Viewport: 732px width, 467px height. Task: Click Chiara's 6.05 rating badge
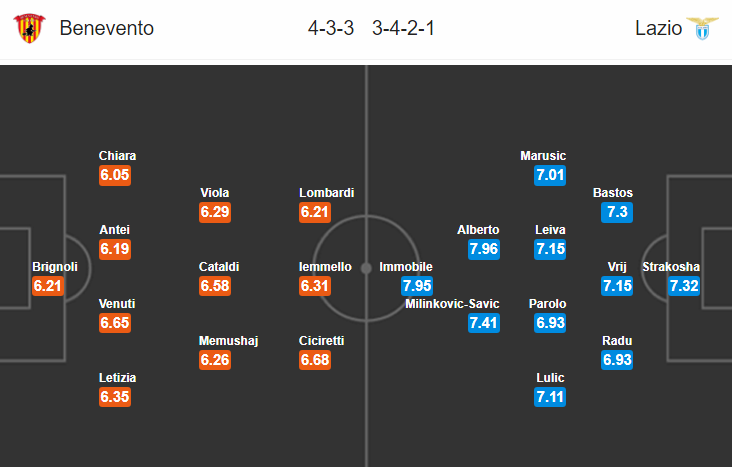pos(115,175)
